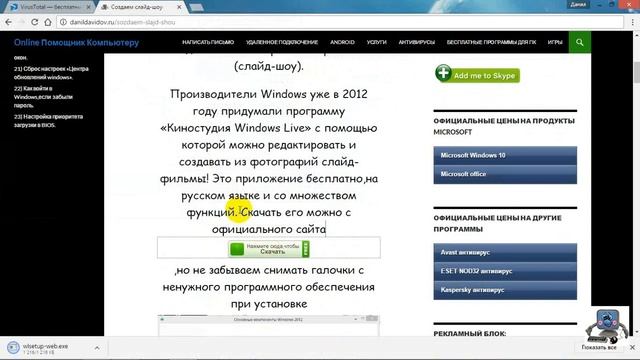Click the site info icon in address bar

point(63,22)
